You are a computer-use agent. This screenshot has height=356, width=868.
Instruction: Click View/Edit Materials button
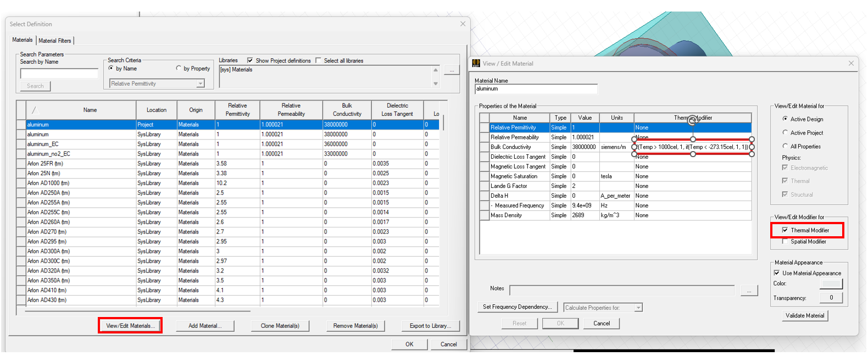click(130, 326)
